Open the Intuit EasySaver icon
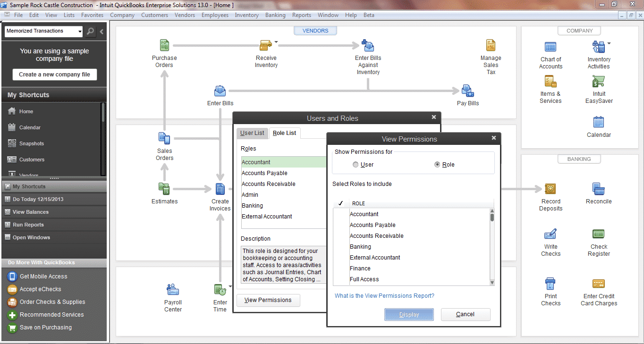The height and width of the screenshot is (344, 644). 599,81
